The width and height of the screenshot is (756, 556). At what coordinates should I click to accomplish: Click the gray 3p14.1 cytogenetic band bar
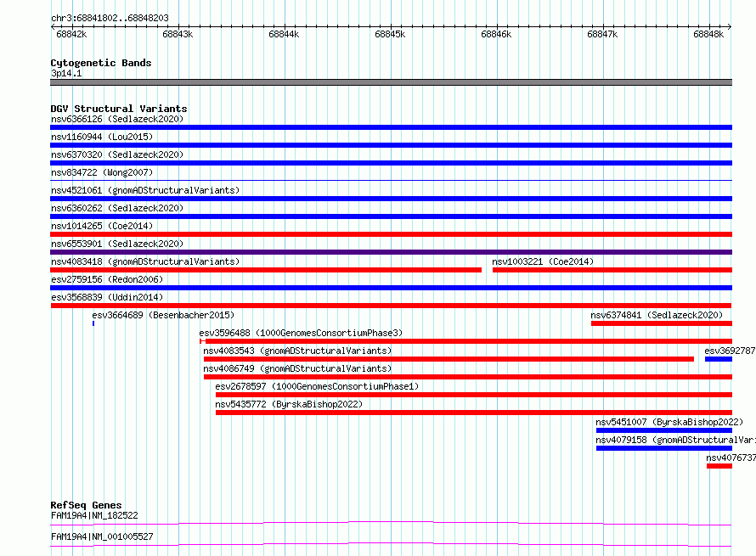click(391, 82)
